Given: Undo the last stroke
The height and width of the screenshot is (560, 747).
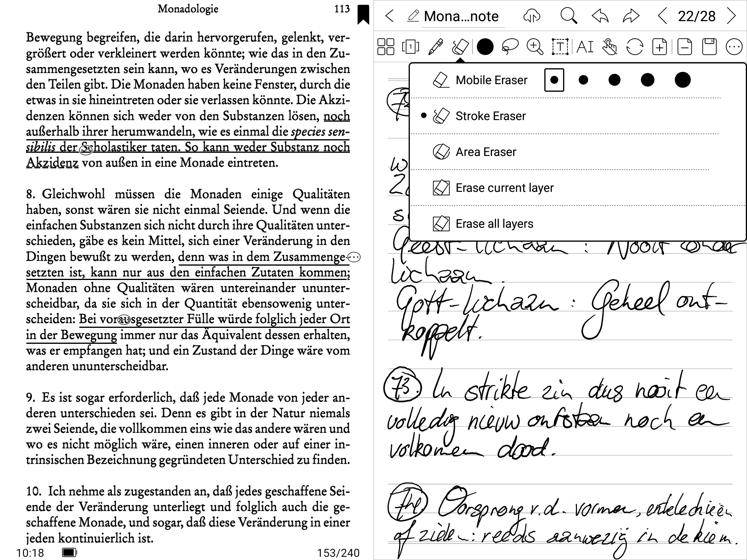Looking at the screenshot, I should click(x=600, y=16).
